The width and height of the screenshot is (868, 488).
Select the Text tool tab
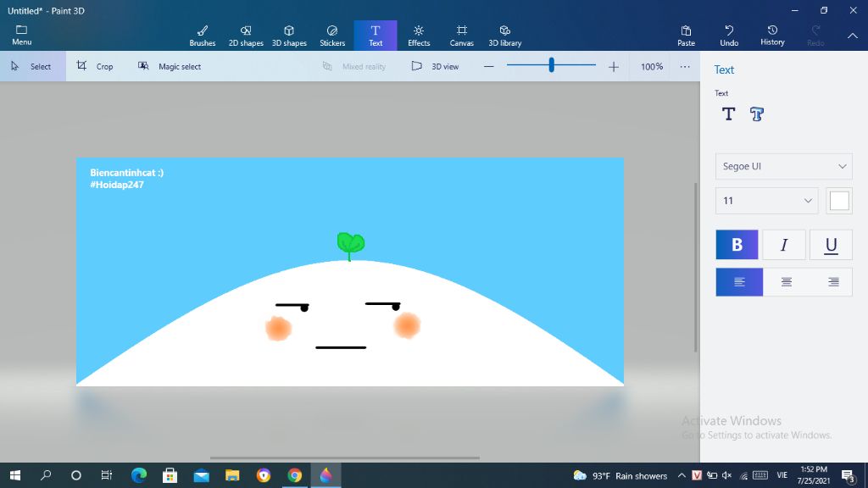[376, 36]
